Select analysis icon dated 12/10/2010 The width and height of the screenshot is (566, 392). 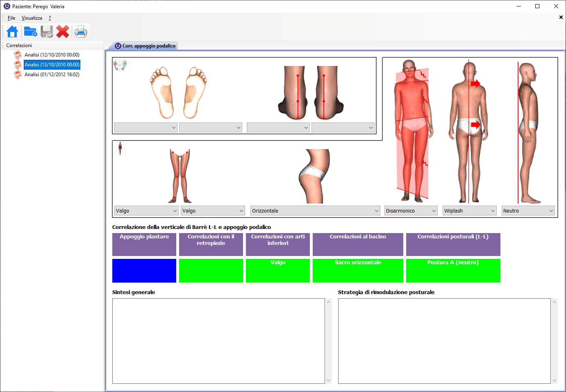pos(18,55)
